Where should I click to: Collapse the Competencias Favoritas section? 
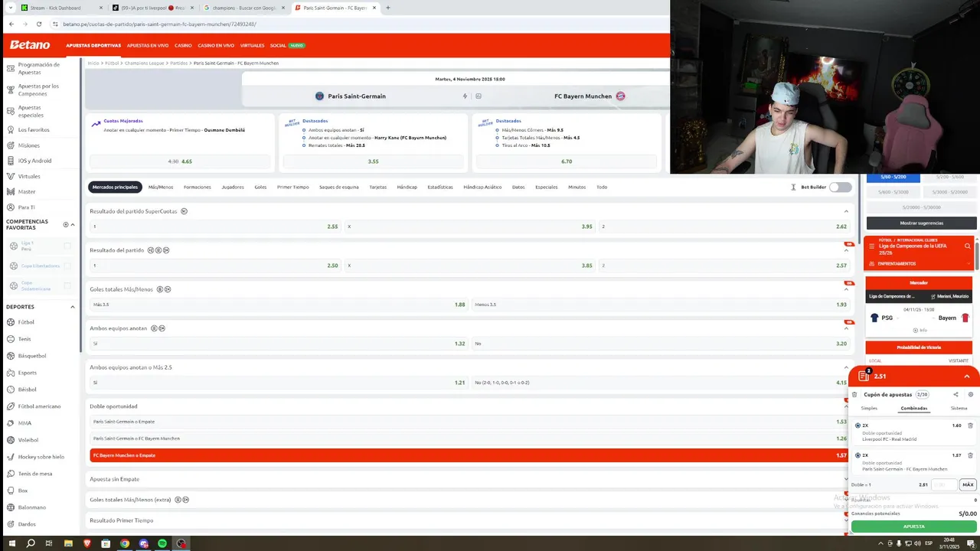73,225
